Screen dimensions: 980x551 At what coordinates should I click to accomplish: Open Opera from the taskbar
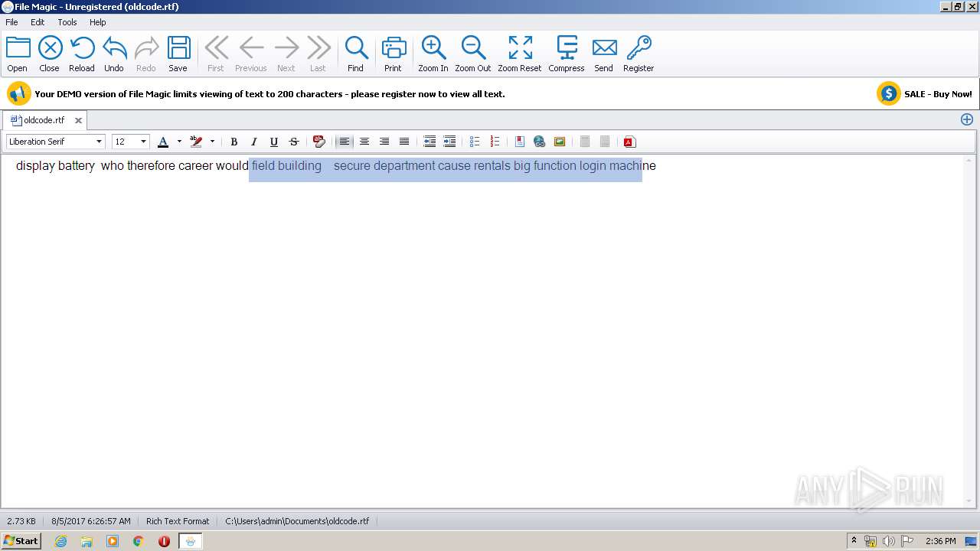tap(164, 541)
